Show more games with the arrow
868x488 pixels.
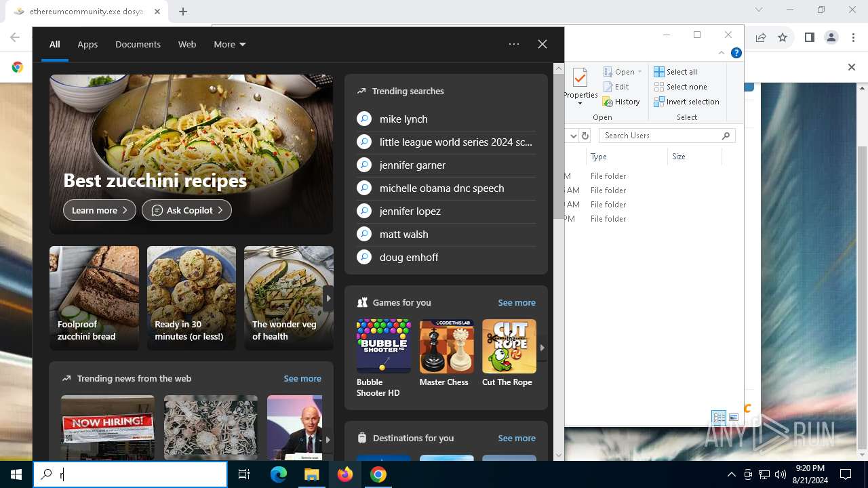pyautogui.click(x=542, y=347)
